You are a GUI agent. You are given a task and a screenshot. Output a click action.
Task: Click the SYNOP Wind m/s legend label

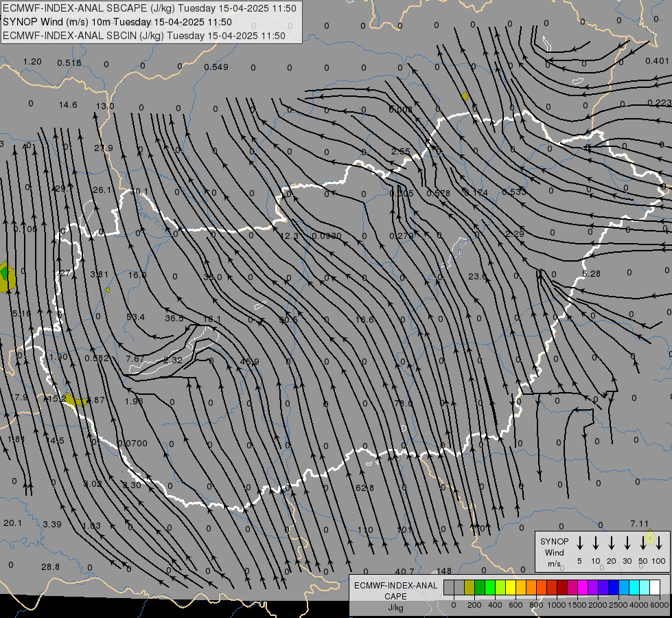(554, 552)
